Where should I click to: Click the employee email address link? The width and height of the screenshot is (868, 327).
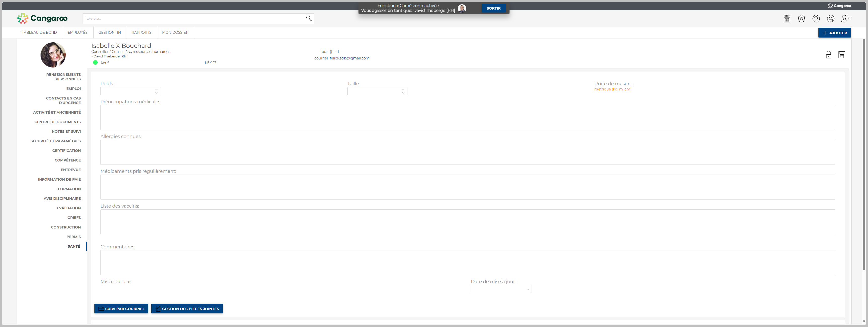349,58
